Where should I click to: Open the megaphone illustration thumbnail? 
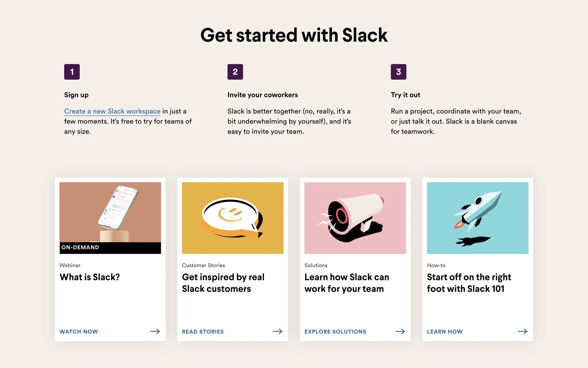point(355,218)
